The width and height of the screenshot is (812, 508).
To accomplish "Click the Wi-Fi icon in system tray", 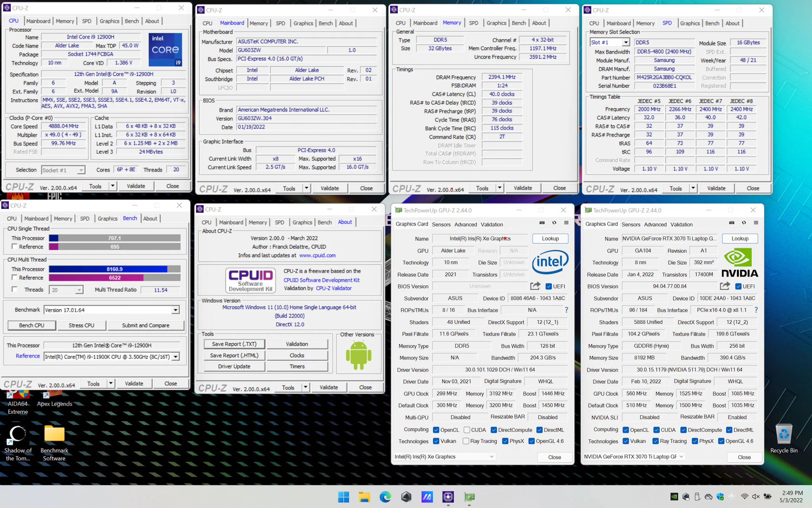I will [744, 496].
